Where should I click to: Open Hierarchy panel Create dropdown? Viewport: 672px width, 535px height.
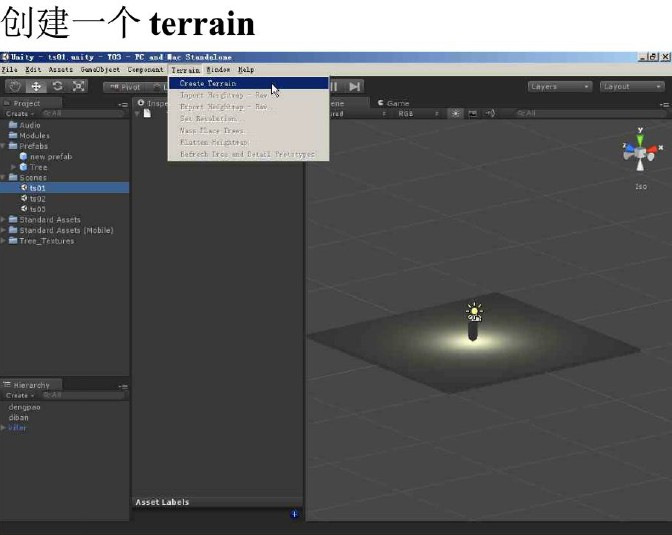click(19, 395)
